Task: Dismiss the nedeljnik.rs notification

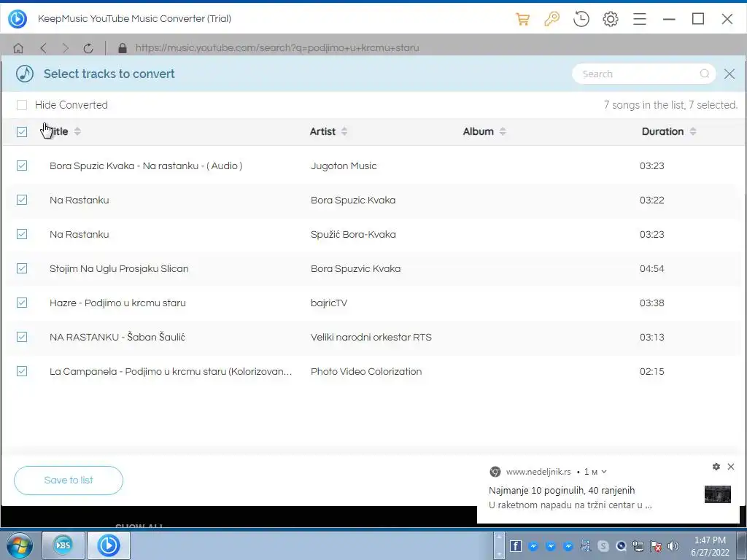Action: 731,467
